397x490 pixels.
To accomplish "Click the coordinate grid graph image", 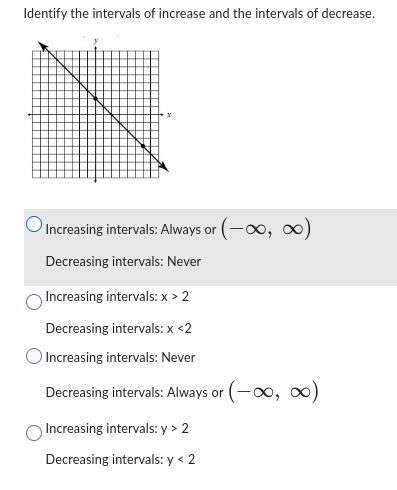I will pyautogui.click(x=99, y=111).
